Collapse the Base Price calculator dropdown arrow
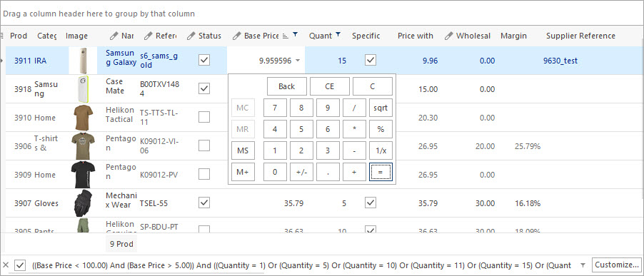 coord(298,61)
